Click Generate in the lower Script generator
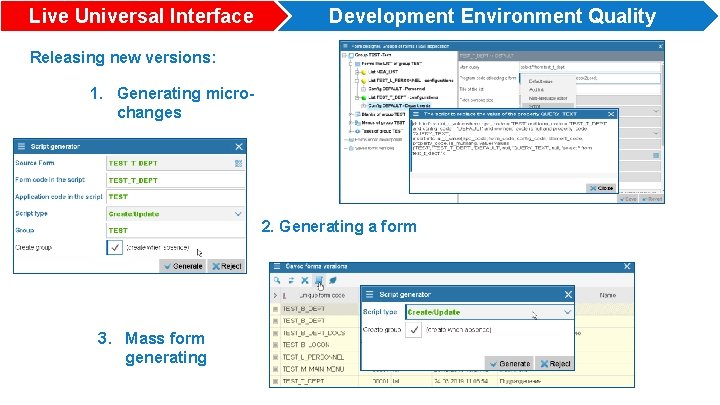 coord(510,363)
